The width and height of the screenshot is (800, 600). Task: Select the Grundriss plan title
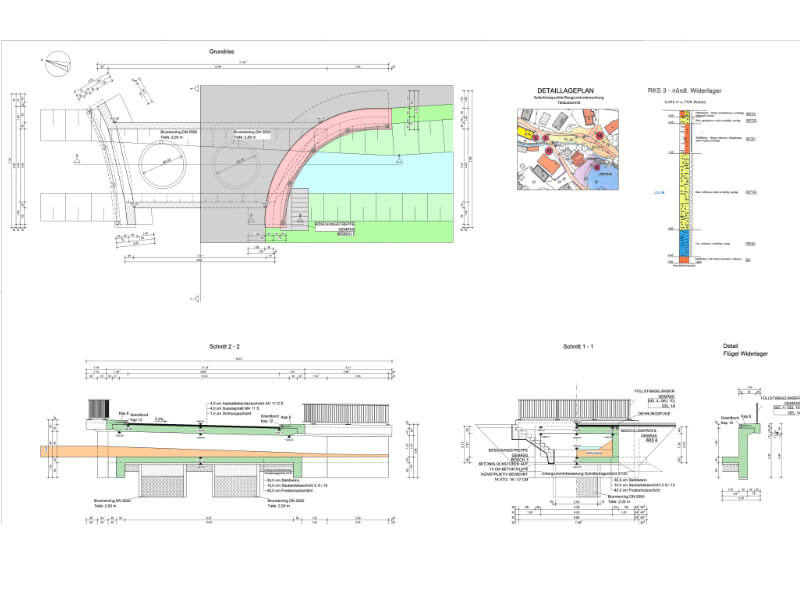point(222,49)
